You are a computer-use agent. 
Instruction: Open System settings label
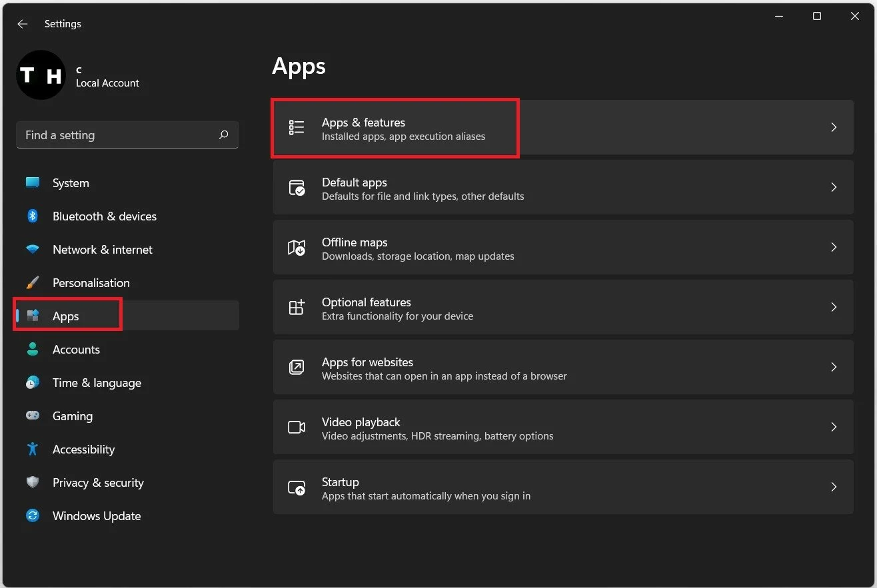71,183
